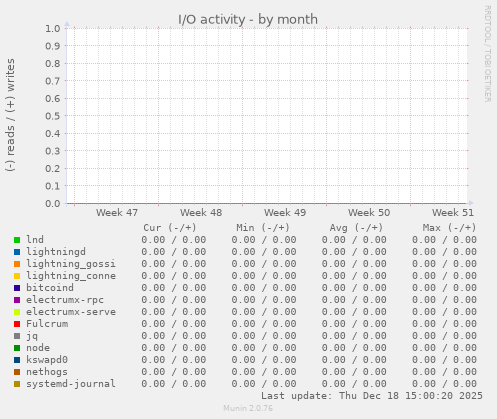Select the 'bitcoind' legend label

click(50, 288)
